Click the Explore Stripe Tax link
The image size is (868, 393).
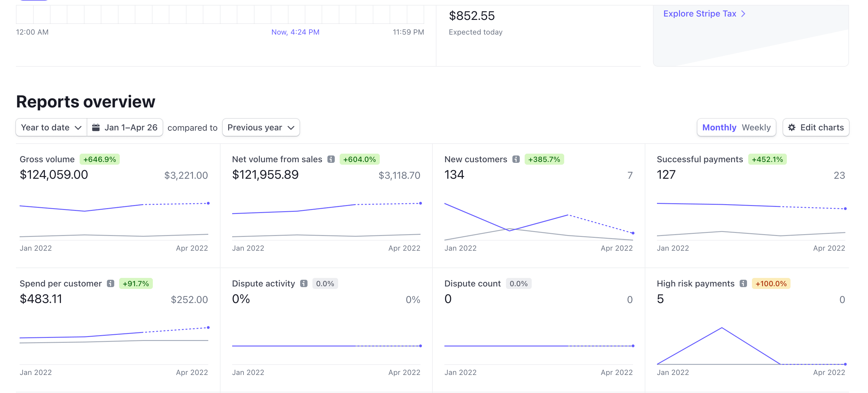[700, 14]
